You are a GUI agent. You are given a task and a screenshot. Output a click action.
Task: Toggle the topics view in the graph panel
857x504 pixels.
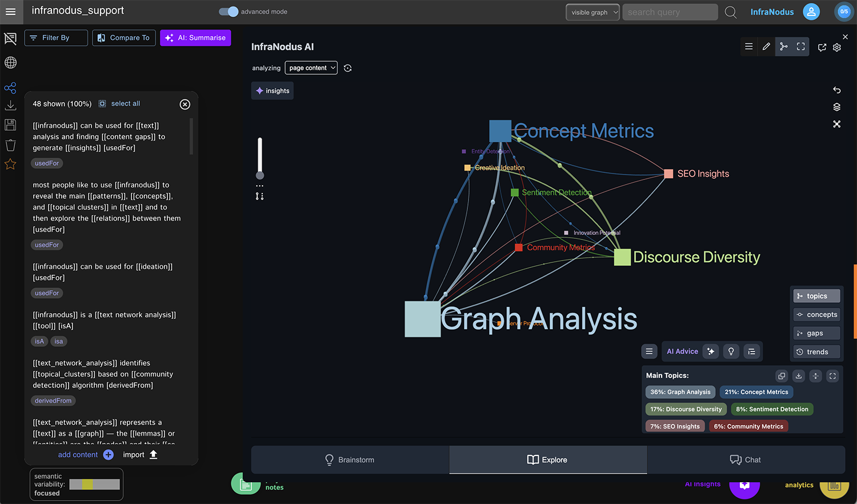[x=816, y=295]
